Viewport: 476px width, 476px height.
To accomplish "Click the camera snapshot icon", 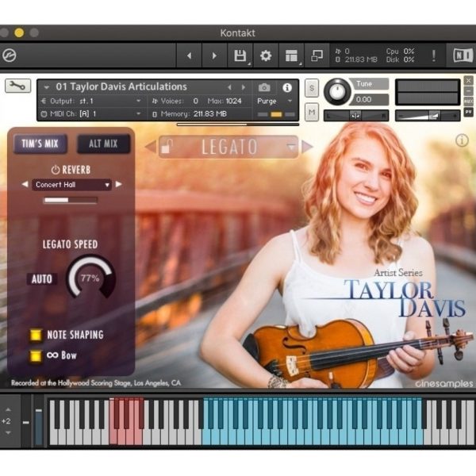I will tap(264, 88).
